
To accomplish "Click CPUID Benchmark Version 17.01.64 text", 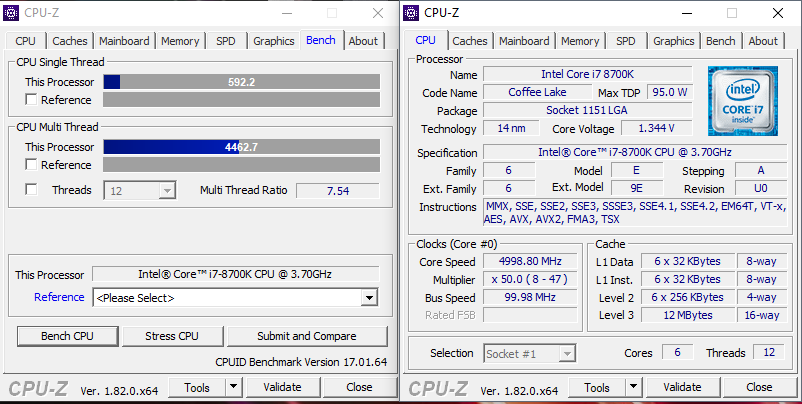I will click(x=301, y=362).
